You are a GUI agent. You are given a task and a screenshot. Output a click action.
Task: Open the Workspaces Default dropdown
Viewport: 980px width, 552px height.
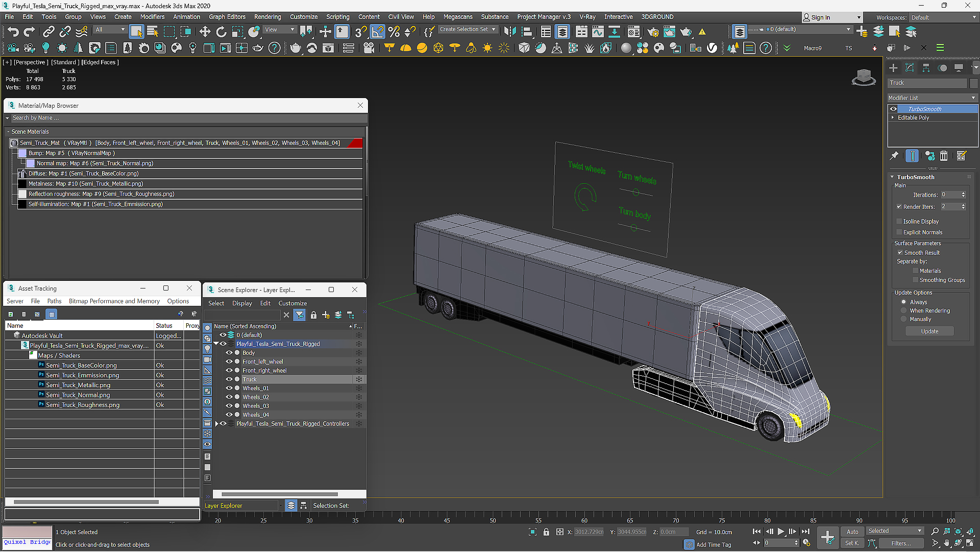pos(943,17)
